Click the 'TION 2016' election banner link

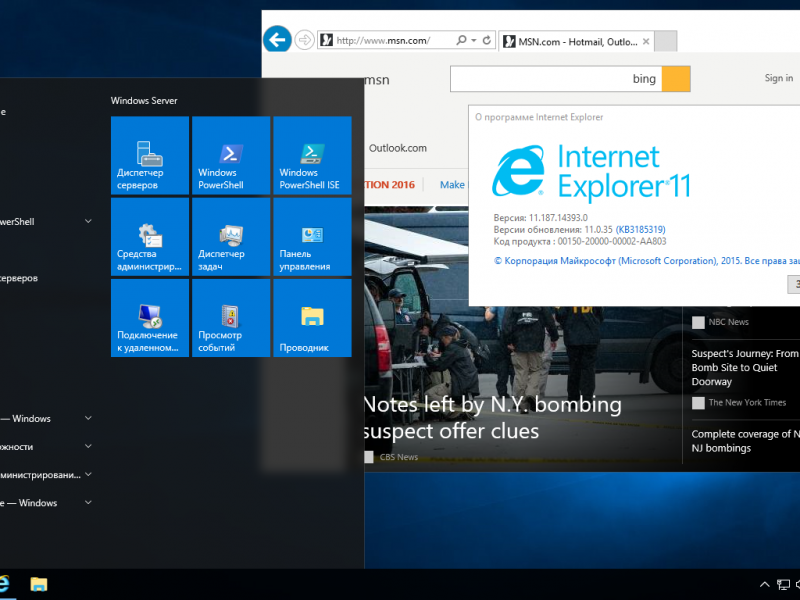(x=390, y=185)
